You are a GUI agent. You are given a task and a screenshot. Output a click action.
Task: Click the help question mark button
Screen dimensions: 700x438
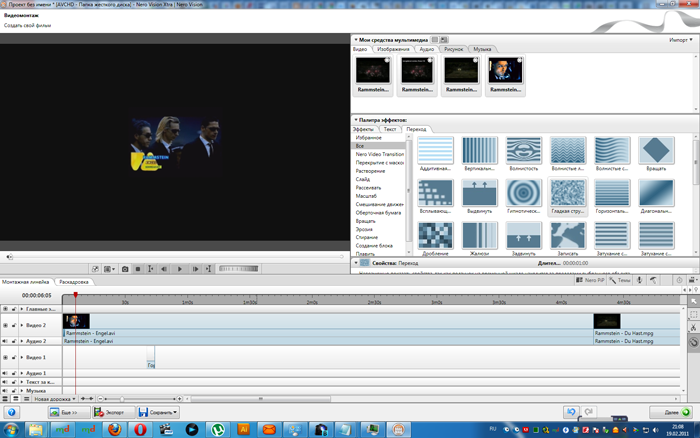(12, 413)
